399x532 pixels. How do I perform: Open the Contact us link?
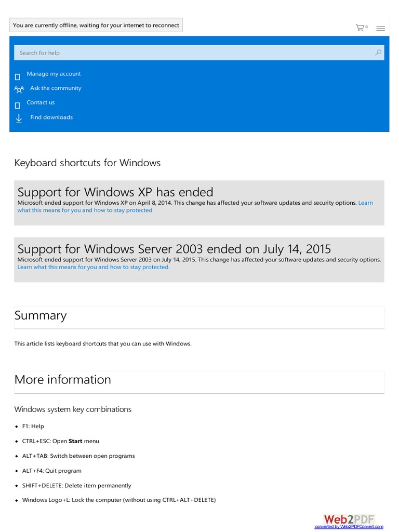point(41,102)
